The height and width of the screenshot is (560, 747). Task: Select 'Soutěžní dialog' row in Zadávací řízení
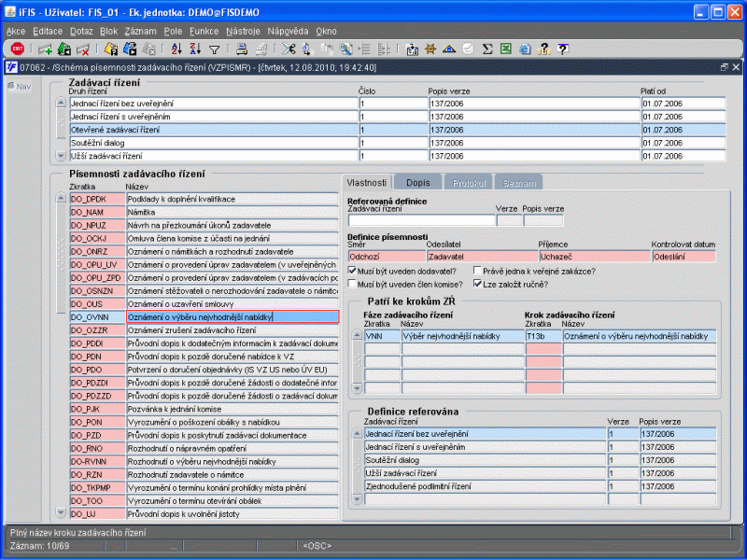[213, 143]
